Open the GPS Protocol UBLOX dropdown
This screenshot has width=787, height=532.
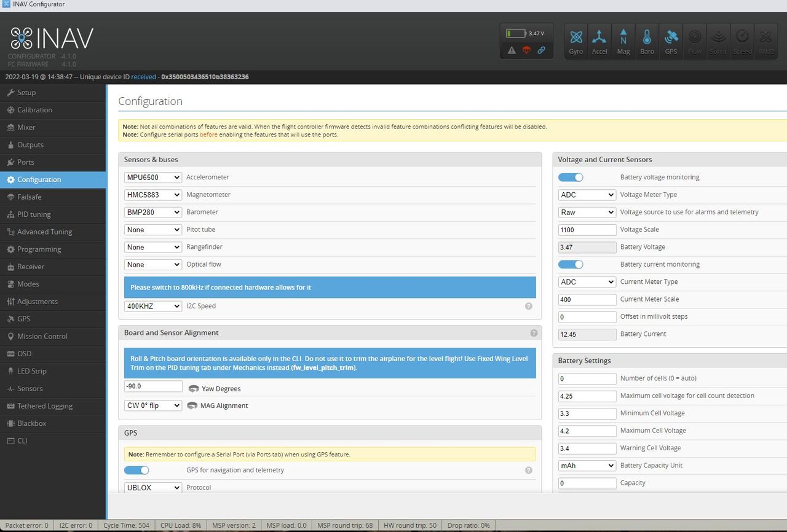coord(153,488)
